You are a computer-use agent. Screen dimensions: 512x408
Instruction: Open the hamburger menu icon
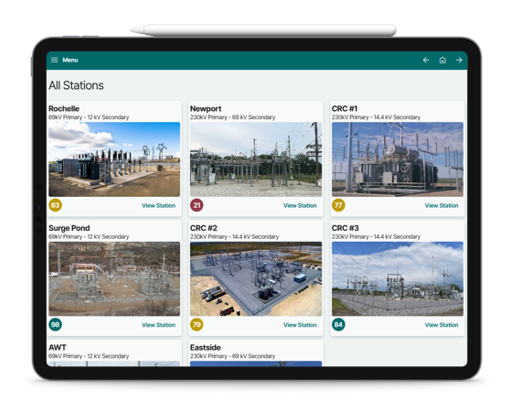(54, 60)
